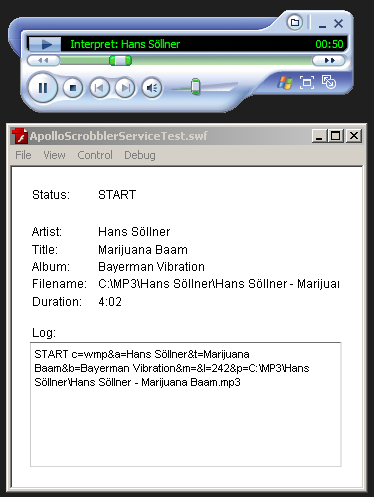The height and width of the screenshot is (497, 374).
Task: Pause the playing track
Action: click(43, 88)
